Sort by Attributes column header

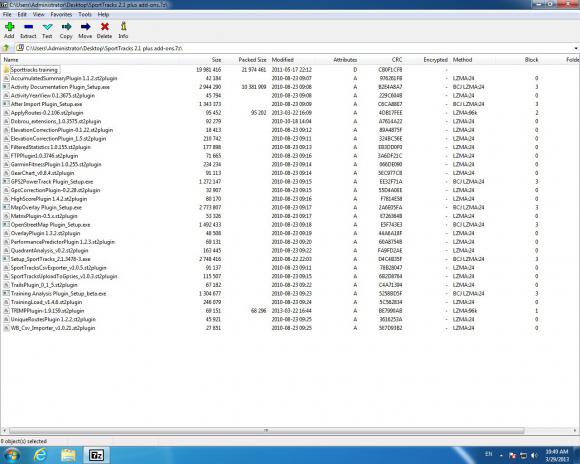[x=345, y=60]
